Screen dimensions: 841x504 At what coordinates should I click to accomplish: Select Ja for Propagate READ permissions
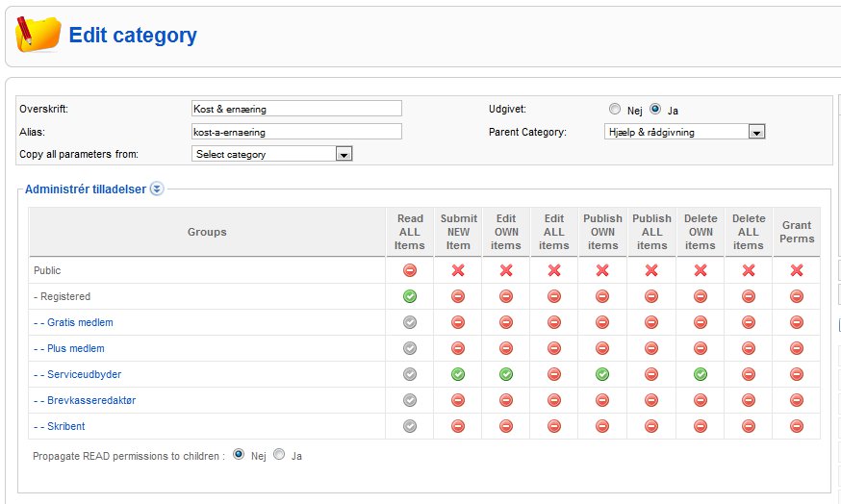[x=279, y=455]
